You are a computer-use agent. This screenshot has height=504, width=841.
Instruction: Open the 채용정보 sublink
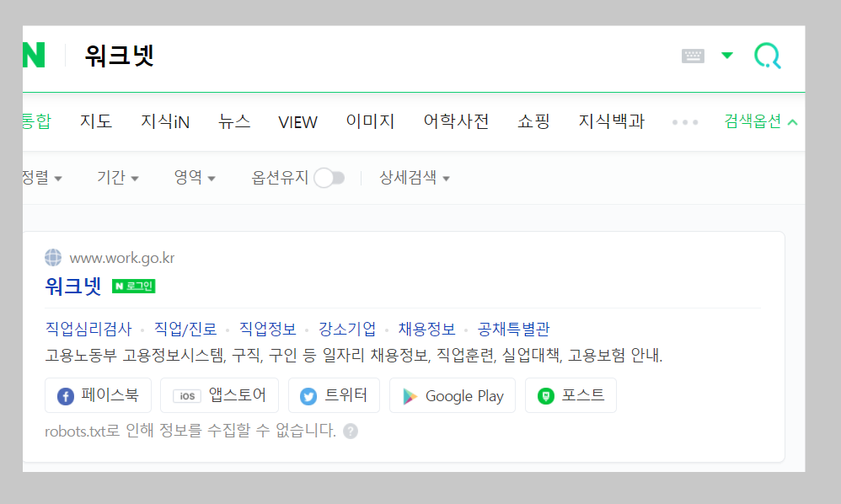pos(427,329)
